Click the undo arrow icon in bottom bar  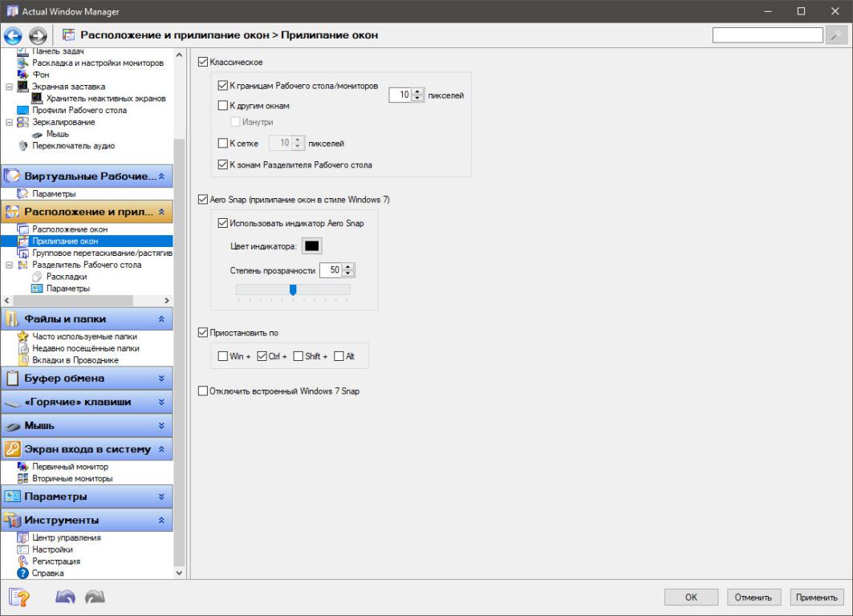66,597
